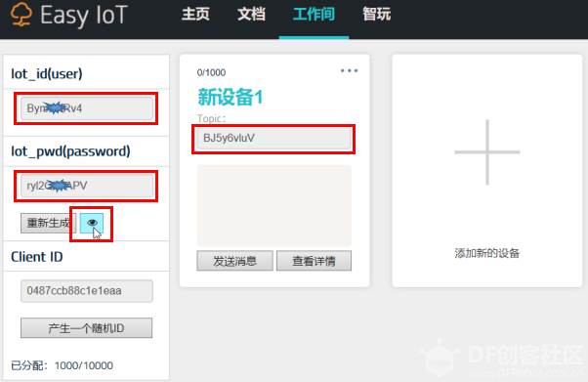The width and height of the screenshot is (588, 382).
Task: Switch to the 工作间 workspace tab
Action: point(314,15)
